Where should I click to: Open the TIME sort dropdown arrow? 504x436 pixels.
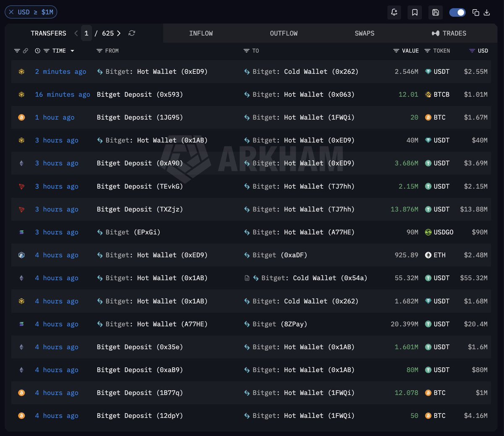pos(72,51)
